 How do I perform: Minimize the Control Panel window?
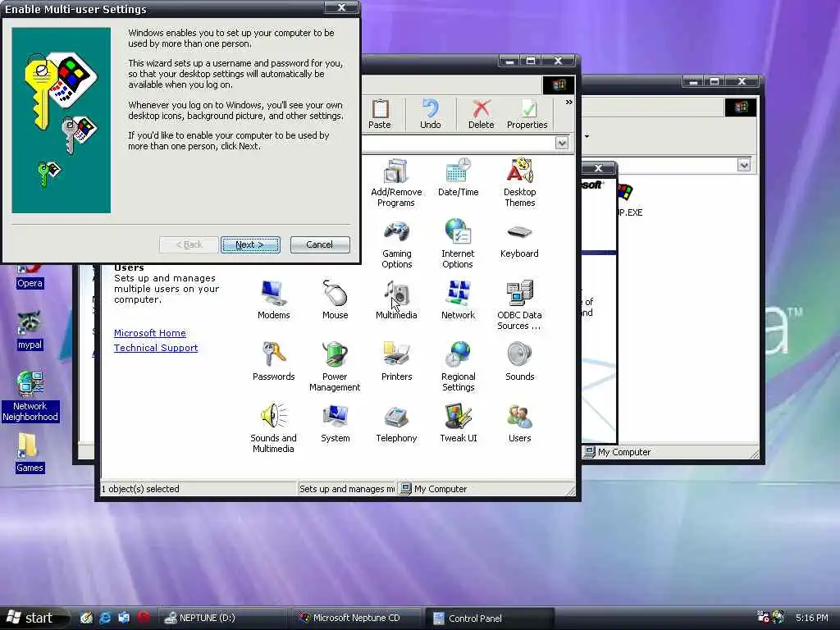(510, 61)
